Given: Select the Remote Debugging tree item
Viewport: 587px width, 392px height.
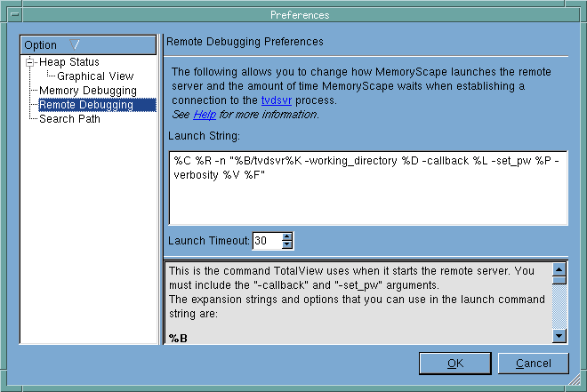Looking at the screenshot, I should pyautogui.click(x=86, y=105).
